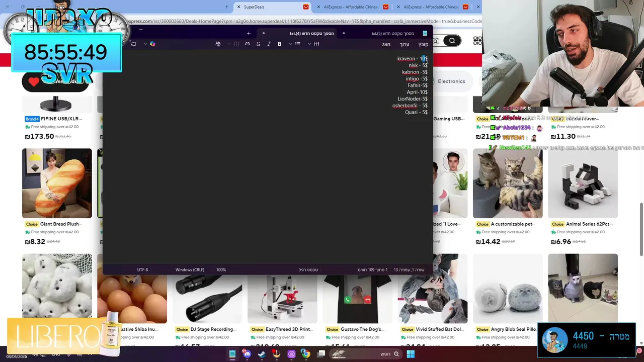Open the קובץ (File) menu in Notepad
The height and width of the screenshot is (362, 644).
pyautogui.click(x=423, y=45)
